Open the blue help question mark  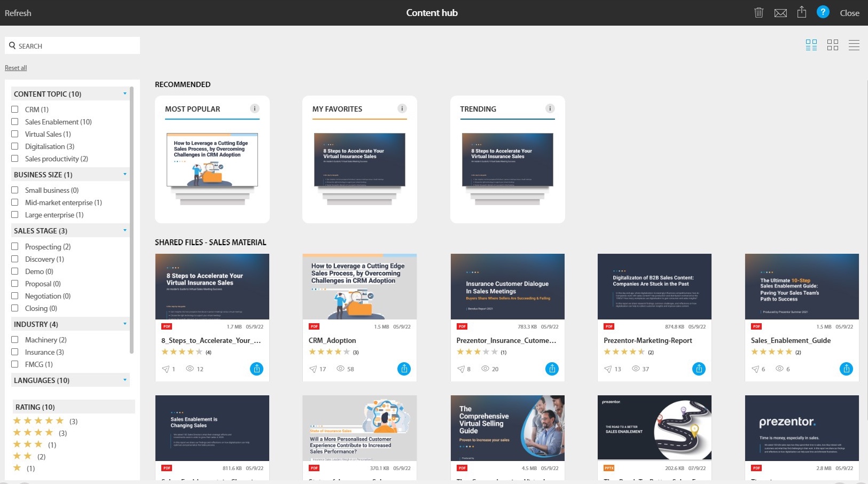pos(822,12)
